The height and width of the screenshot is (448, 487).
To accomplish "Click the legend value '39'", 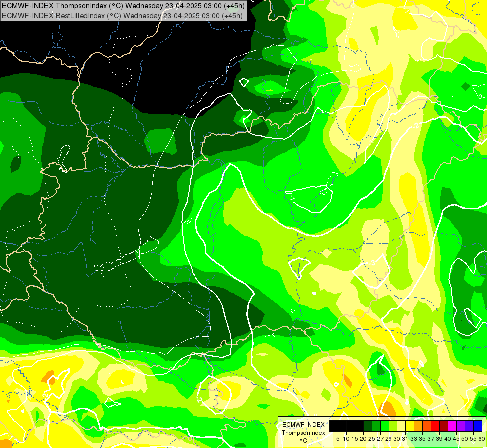I will [x=440, y=439].
